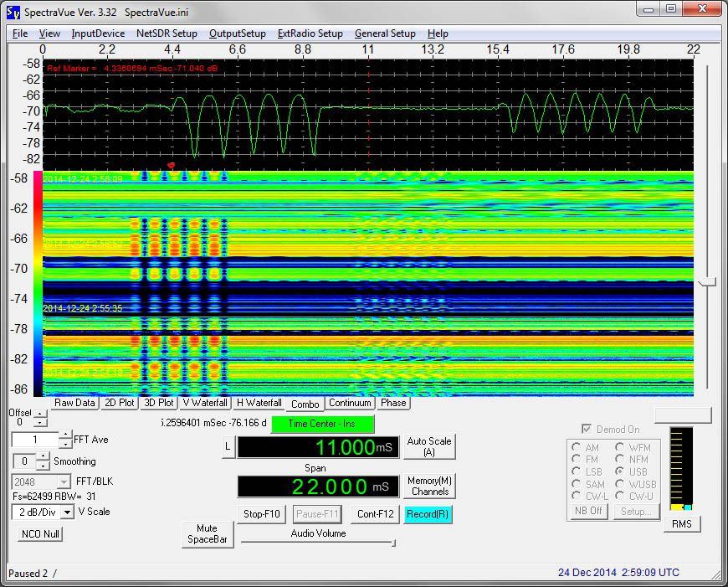
Task: Click the Record(R) button
Action: [x=428, y=514]
